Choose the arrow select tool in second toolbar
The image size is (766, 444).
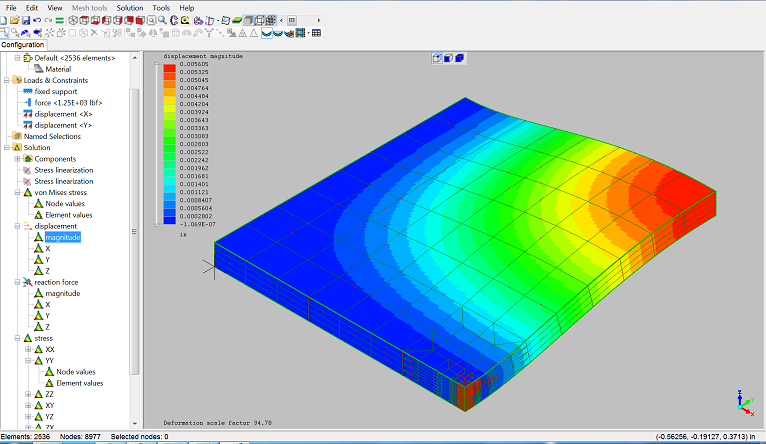(4, 33)
